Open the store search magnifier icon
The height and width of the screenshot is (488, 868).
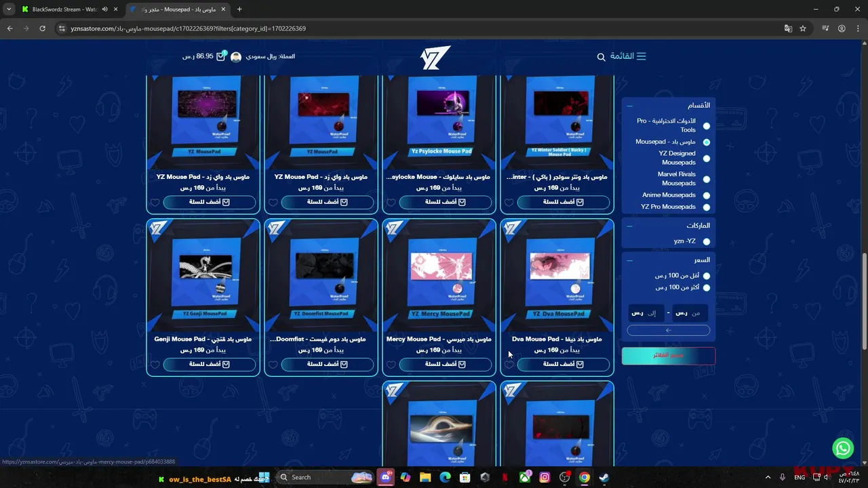[x=601, y=57]
